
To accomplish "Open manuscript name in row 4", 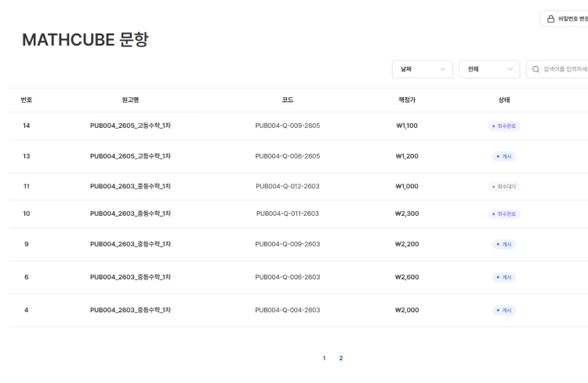I will pos(130,310).
